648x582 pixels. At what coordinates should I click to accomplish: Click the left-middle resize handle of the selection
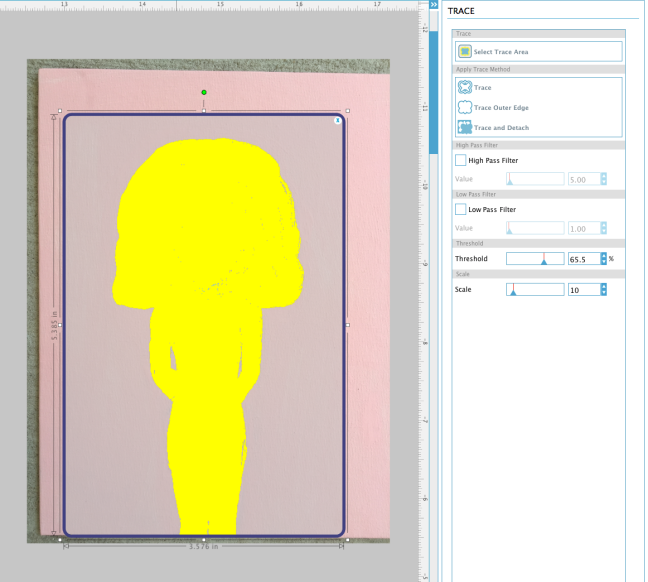[x=60, y=325]
